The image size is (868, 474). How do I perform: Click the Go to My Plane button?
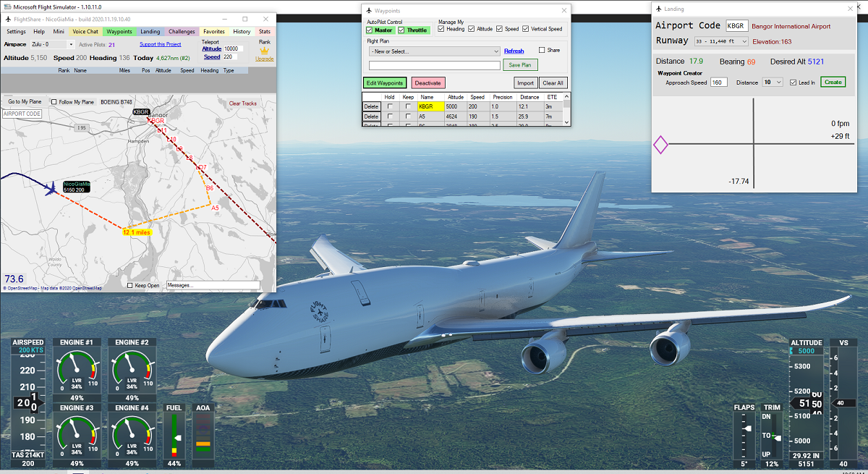point(25,102)
